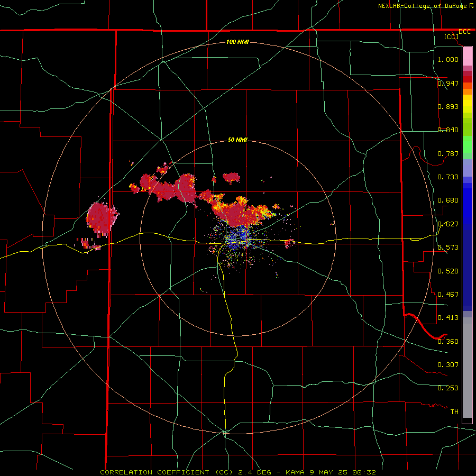
Task: Click the DCC product label
Action: [464, 32]
